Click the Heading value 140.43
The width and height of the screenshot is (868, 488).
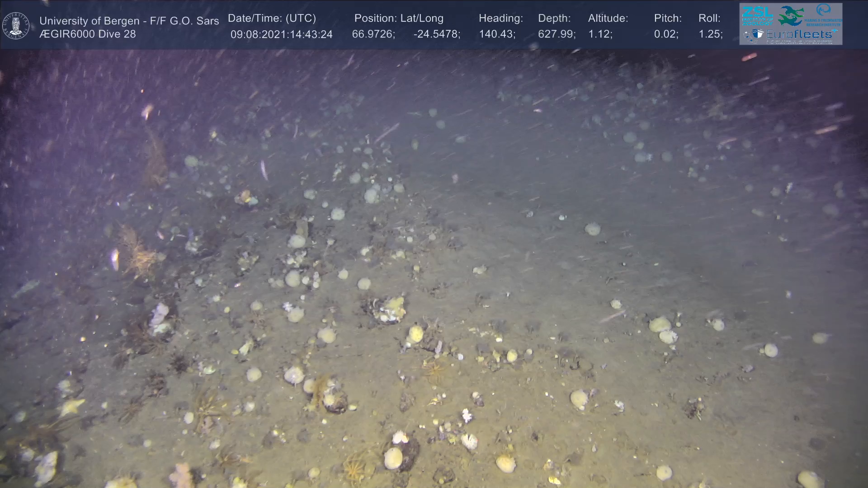point(496,34)
